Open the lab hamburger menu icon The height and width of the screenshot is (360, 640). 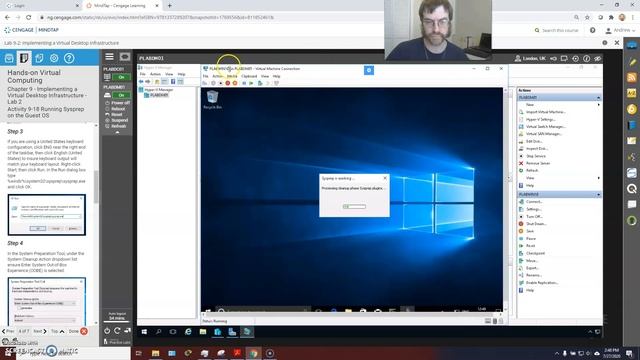point(109,57)
